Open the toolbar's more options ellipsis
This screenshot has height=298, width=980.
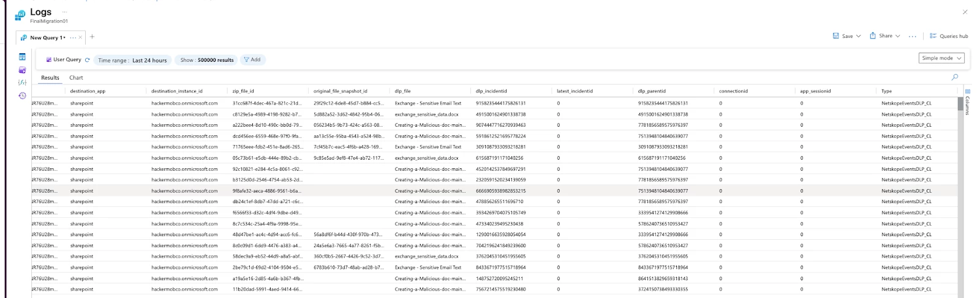tap(912, 36)
